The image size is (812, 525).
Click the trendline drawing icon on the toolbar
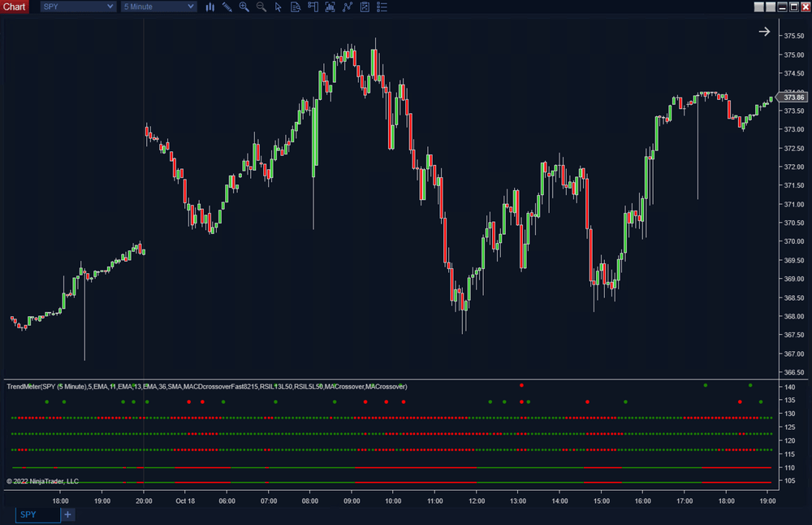click(x=347, y=7)
